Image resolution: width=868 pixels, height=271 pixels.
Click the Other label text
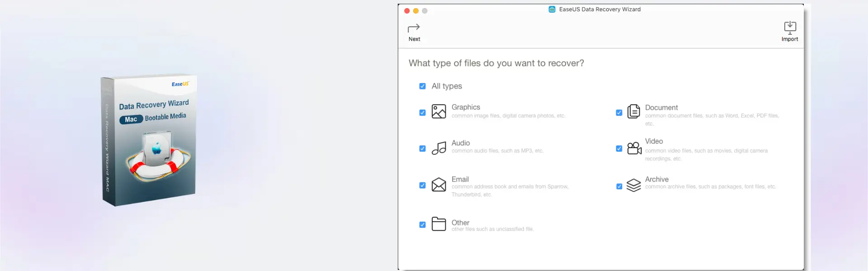click(x=460, y=223)
